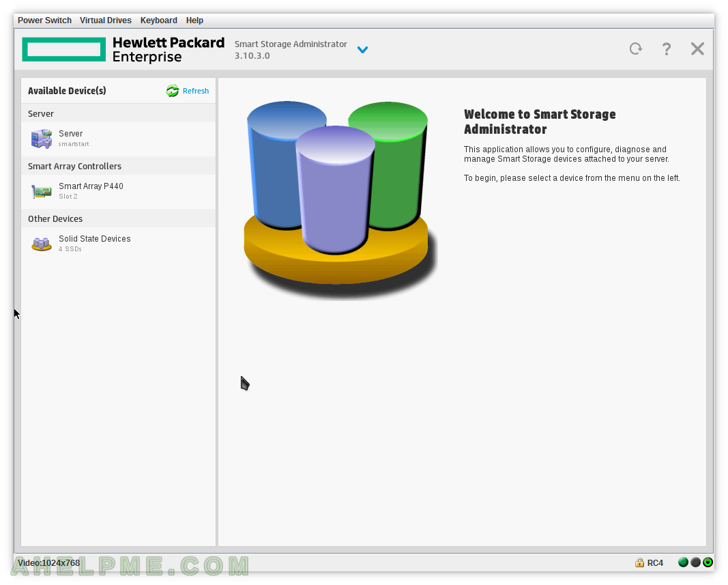
Task: Click the green power indicator icon
Action: tap(708, 562)
